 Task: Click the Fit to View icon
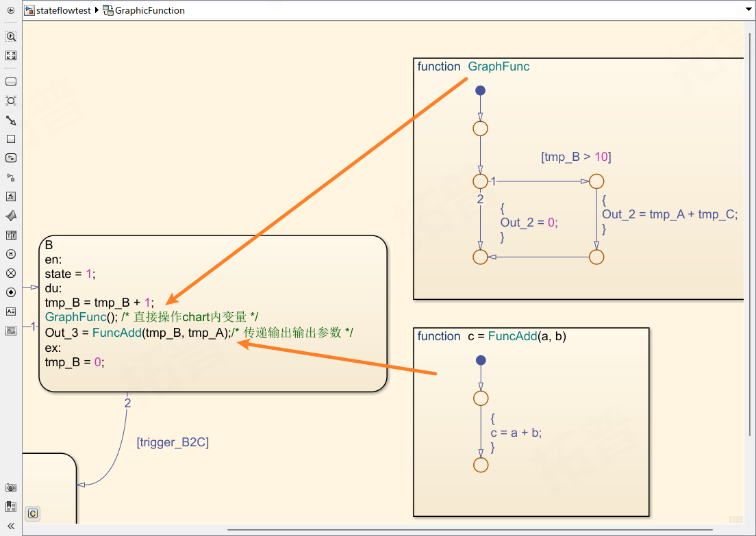pyautogui.click(x=11, y=56)
